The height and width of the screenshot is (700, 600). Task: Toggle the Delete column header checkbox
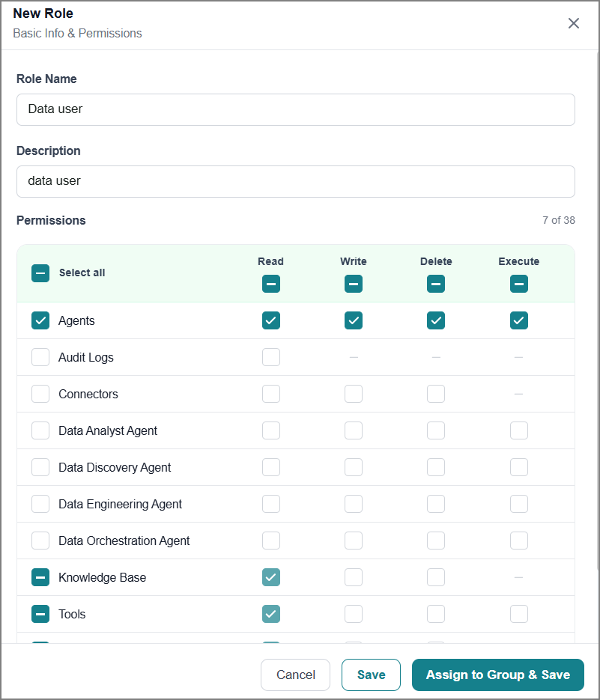point(436,284)
